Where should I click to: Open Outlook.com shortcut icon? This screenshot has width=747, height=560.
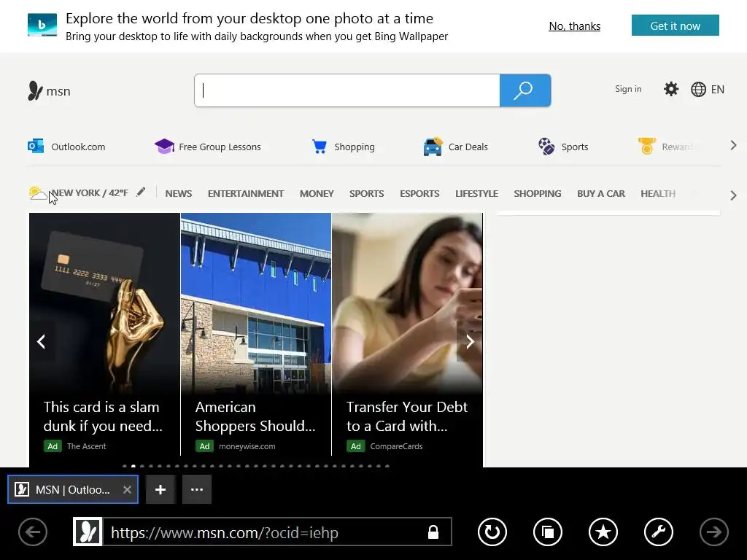tap(36, 146)
